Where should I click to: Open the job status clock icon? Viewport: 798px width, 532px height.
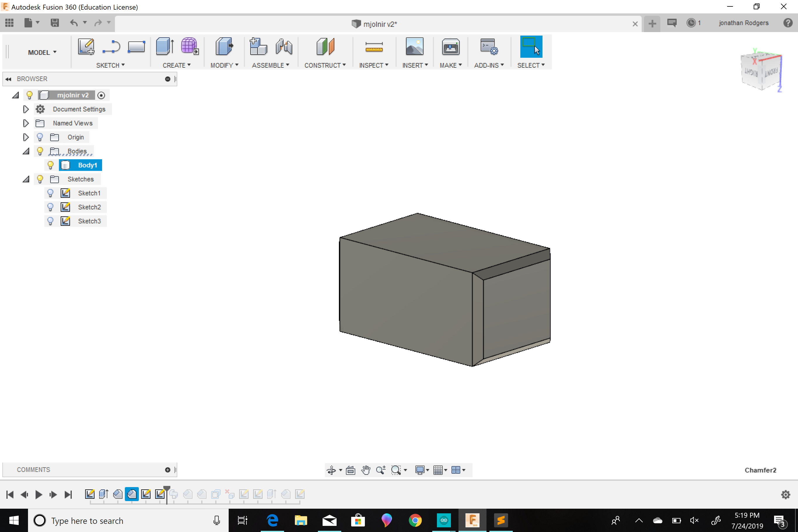point(691,23)
